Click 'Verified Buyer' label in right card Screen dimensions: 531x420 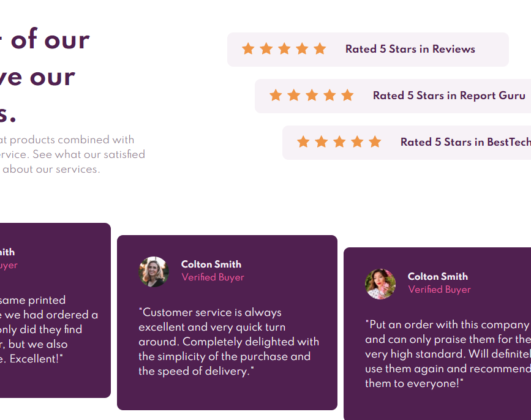439,290
